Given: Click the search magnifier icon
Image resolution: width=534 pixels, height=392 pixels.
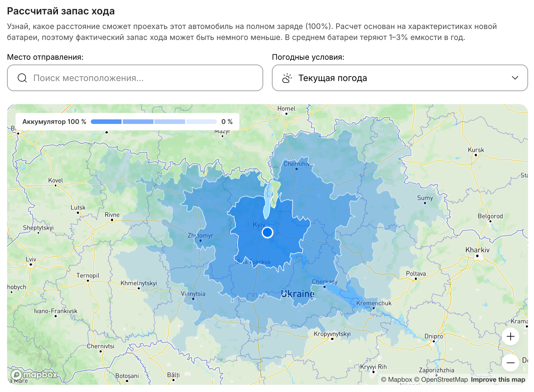Looking at the screenshot, I should point(22,78).
